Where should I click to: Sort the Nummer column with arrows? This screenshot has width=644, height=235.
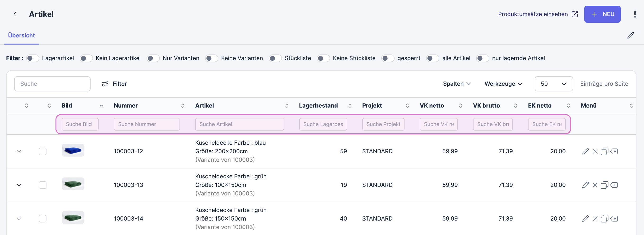183,106
